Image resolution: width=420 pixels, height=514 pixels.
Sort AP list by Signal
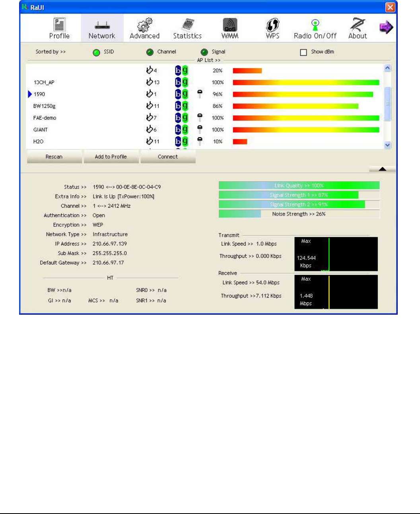tap(204, 52)
